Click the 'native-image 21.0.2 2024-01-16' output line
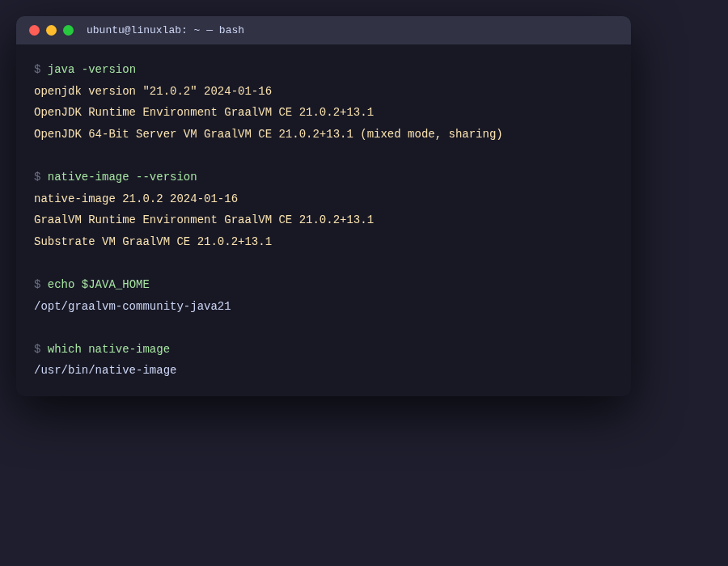The width and height of the screenshot is (728, 566). [x=136, y=199]
